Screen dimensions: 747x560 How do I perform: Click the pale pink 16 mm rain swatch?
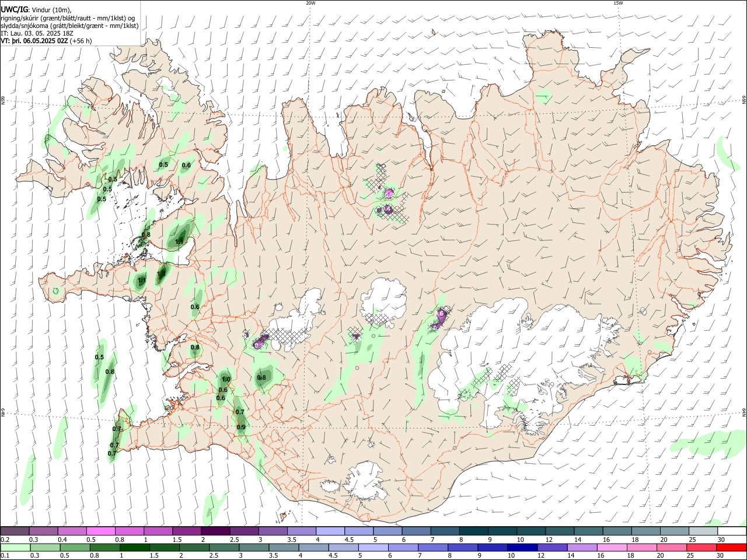[x=612, y=548]
